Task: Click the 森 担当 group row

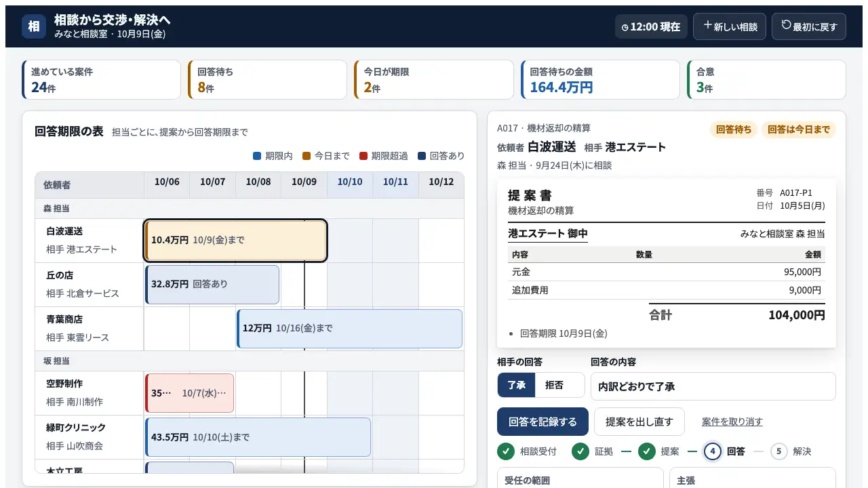Action: (250, 208)
